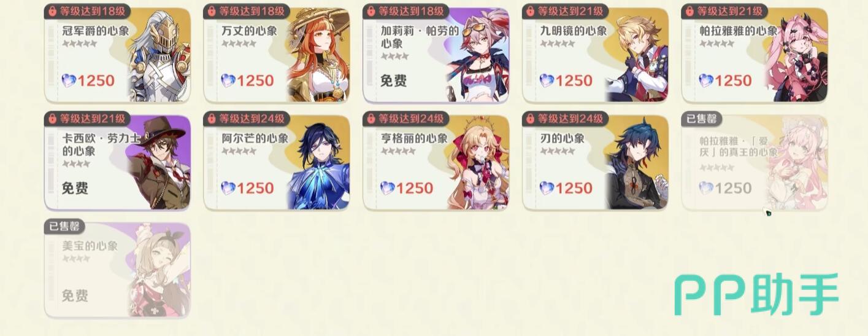
Task: Click the lock icon on 冠军爵 card
Action: tap(53, 11)
